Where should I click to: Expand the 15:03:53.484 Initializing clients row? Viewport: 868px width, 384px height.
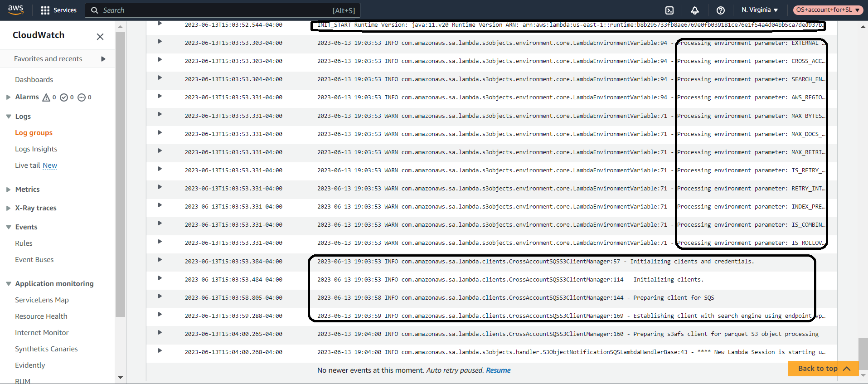click(x=160, y=278)
